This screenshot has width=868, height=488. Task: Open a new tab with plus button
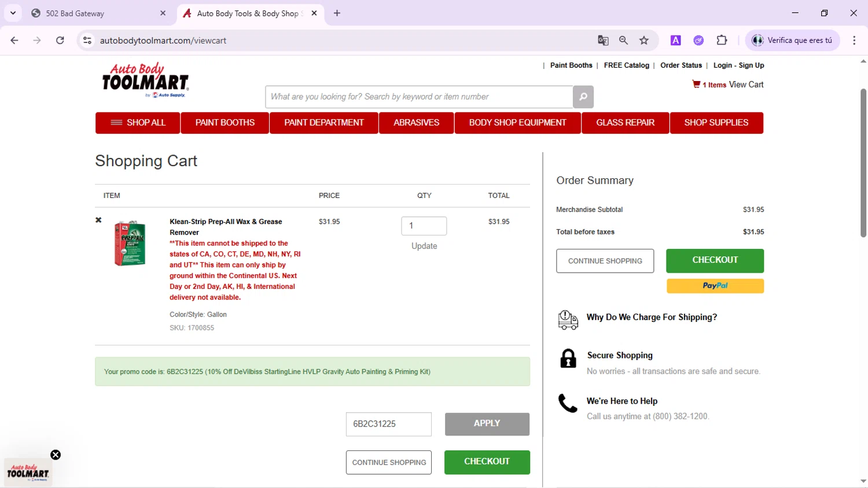[337, 13]
